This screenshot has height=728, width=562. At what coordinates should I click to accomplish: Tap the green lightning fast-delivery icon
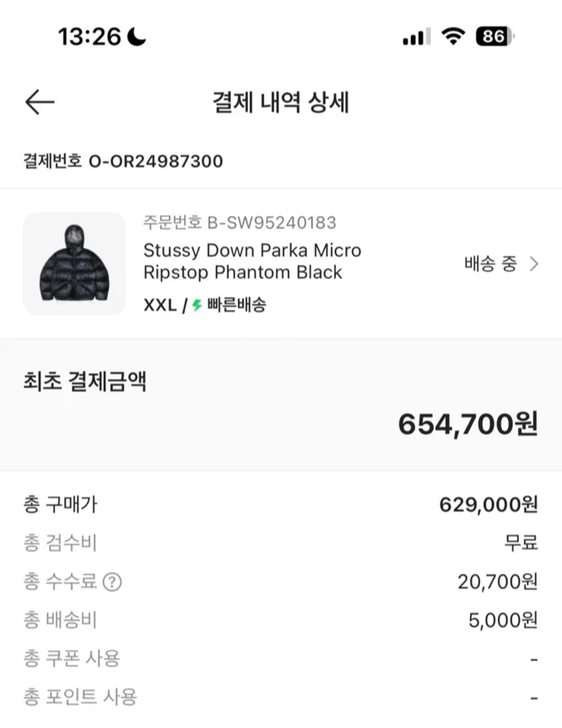197,305
